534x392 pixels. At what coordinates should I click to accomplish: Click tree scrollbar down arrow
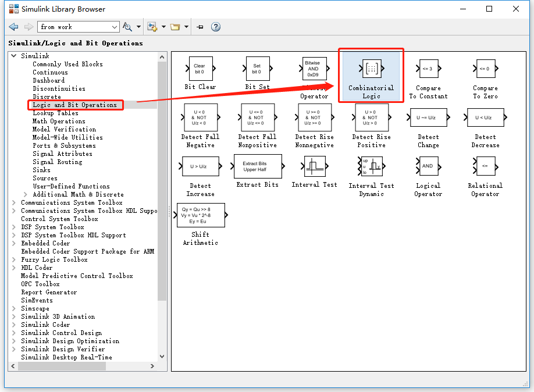click(x=162, y=357)
